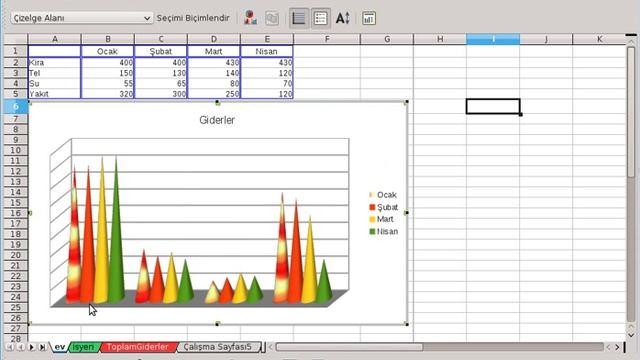
Task: Go to next sheet navigation arrow
Action: 31,347
